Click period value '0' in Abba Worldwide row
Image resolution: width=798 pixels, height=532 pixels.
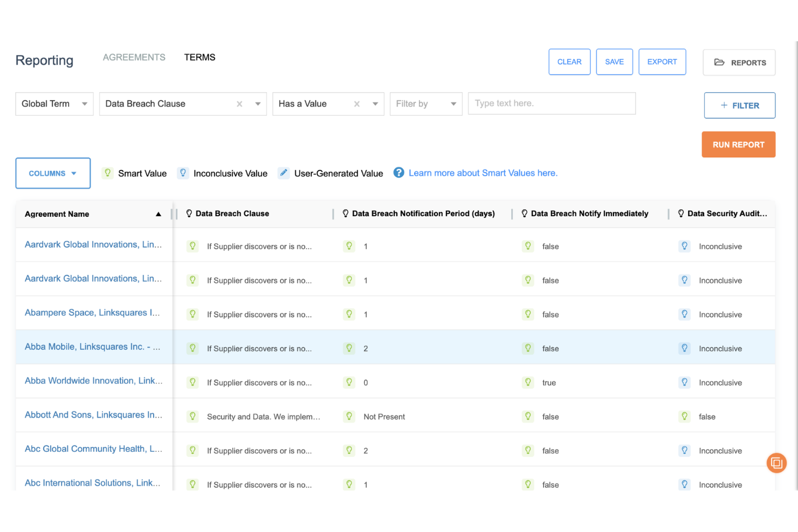[x=366, y=383]
